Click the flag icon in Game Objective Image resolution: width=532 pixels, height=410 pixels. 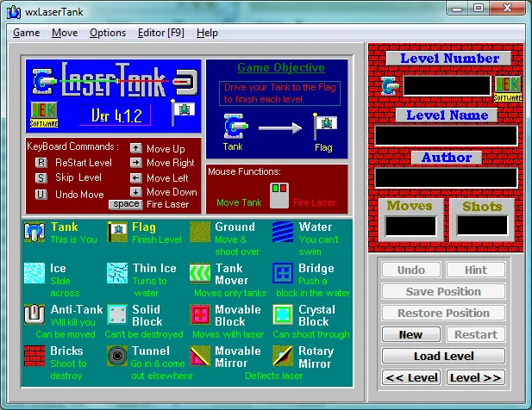pyautogui.click(x=325, y=126)
